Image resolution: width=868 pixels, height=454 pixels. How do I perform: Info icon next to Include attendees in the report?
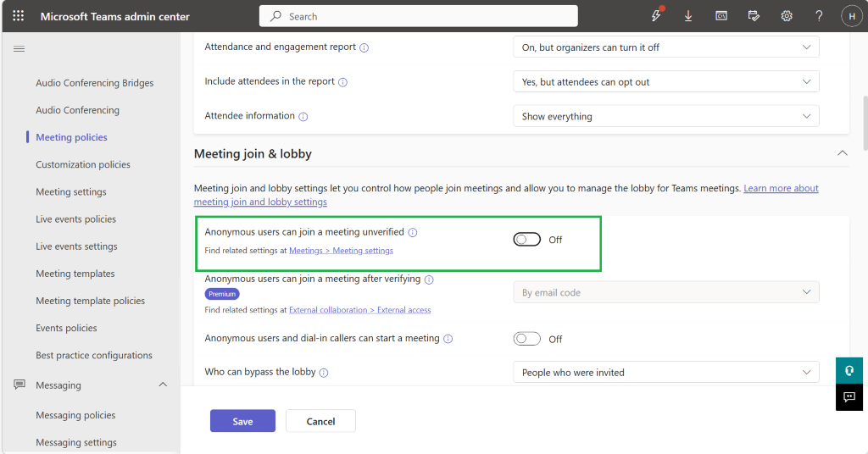[342, 82]
